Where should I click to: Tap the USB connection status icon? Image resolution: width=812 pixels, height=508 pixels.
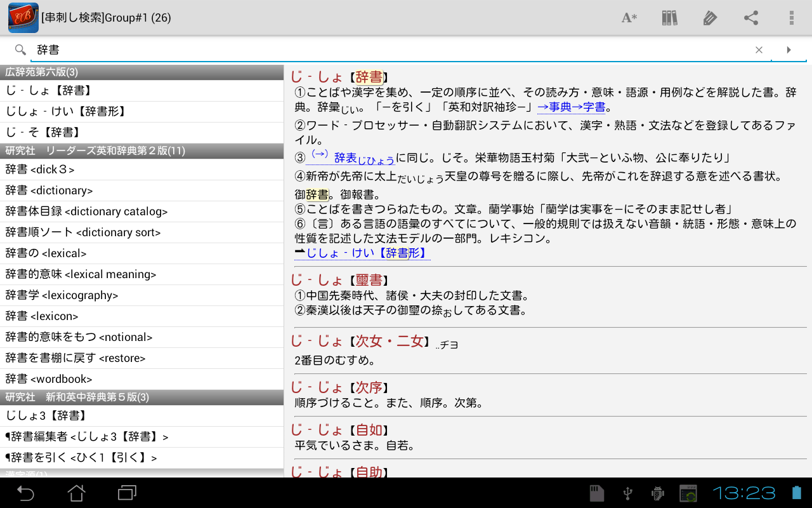627,493
